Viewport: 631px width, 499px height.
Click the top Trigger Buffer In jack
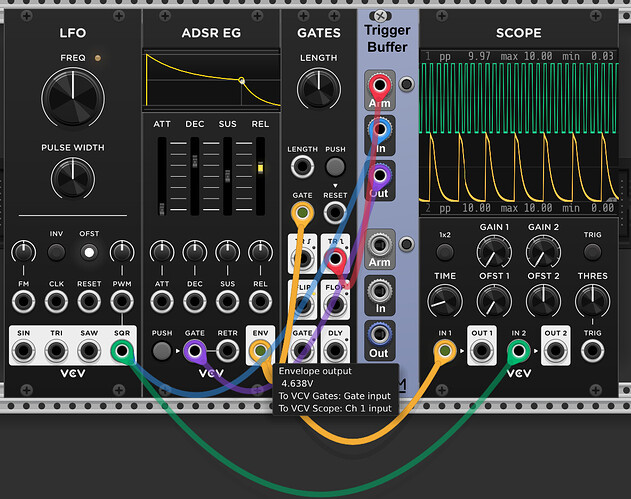379,129
